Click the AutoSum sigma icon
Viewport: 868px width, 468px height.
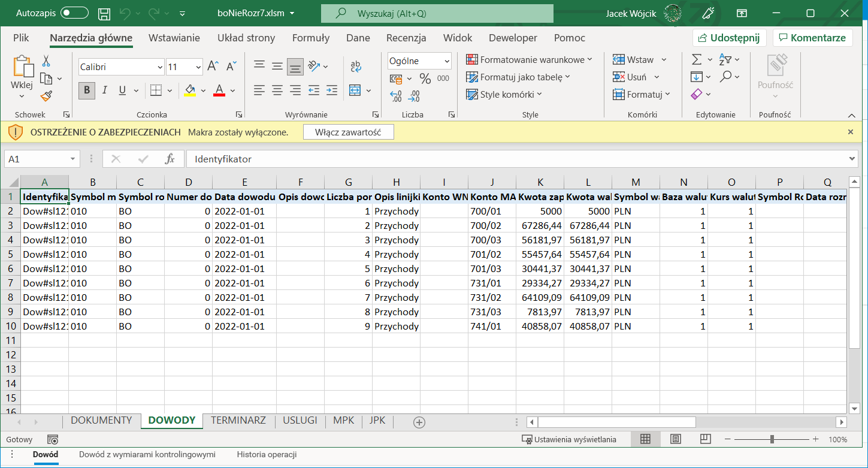697,59
